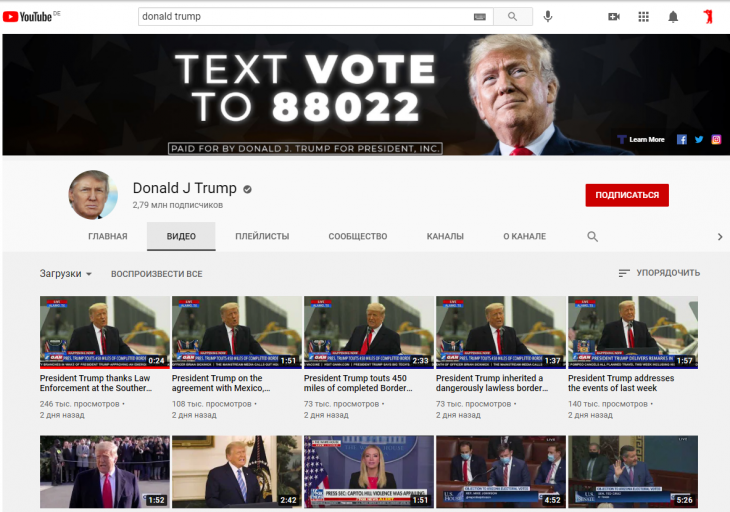Open the press secretary 1:51 video thumbnail
Screen dimensions: 730x512
[x=369, y=472]
